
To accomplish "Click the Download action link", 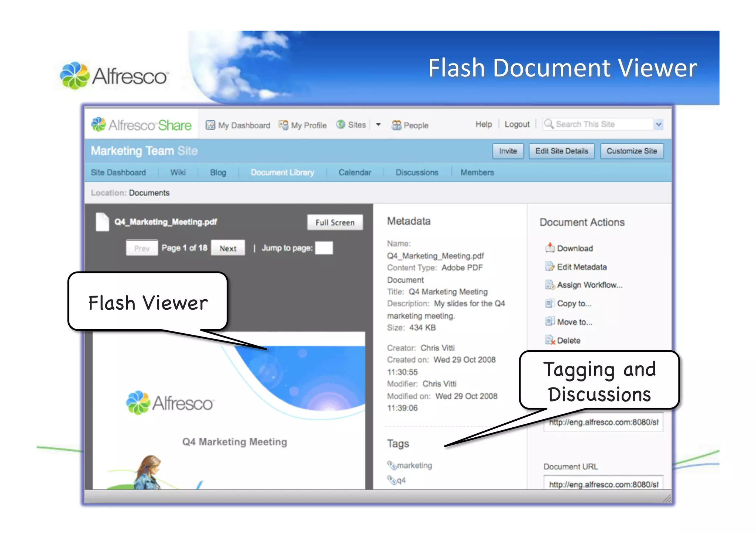I will [x=575, y=248].
